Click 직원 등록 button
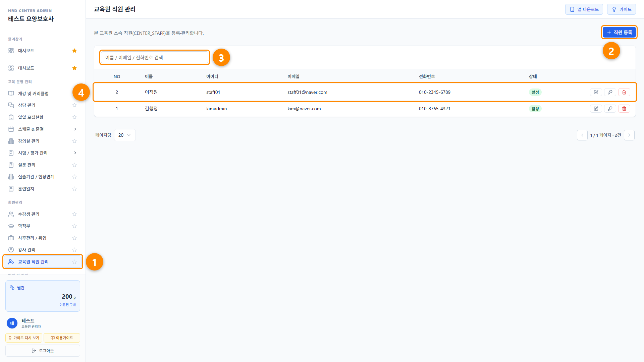The height and width of the screenshot is (362, 644). point(619,32)
